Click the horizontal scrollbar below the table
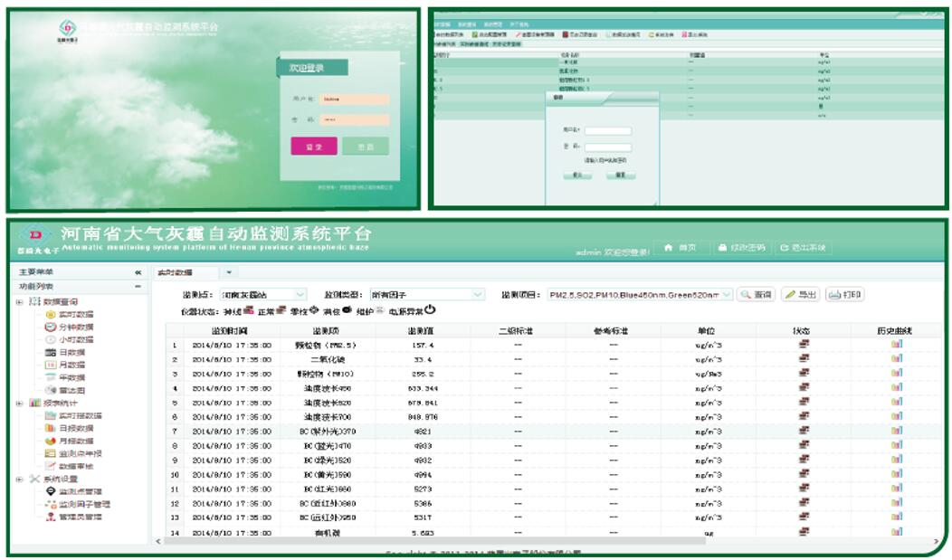Viewport: 952px width, 560px height. [543, 541]
